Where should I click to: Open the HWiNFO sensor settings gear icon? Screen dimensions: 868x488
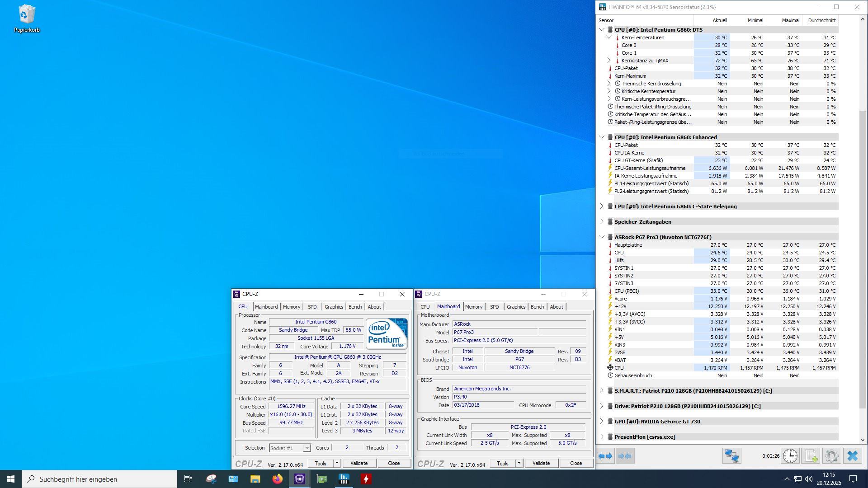point(832,456)
